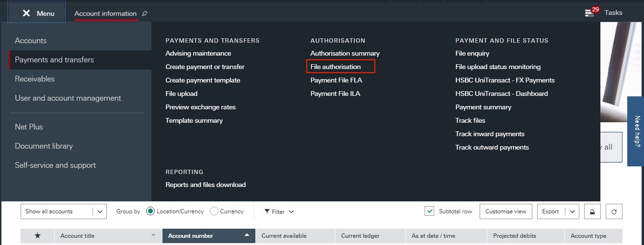Select Location/Currency grouping option
Image resolution: width=644 pixels, height=245 pixels.
150,211
